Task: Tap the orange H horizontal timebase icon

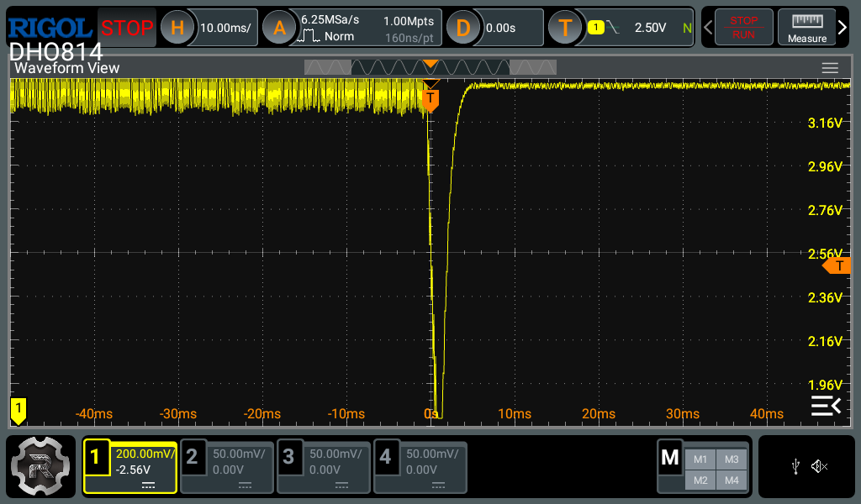Action: point(177,28)
